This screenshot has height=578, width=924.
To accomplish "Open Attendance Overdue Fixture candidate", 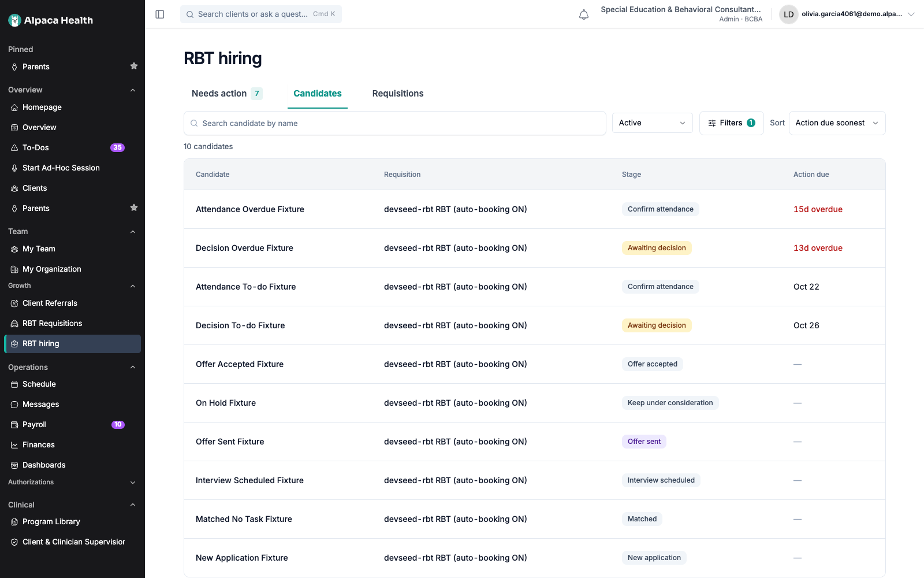I will (x=250, y=209).
